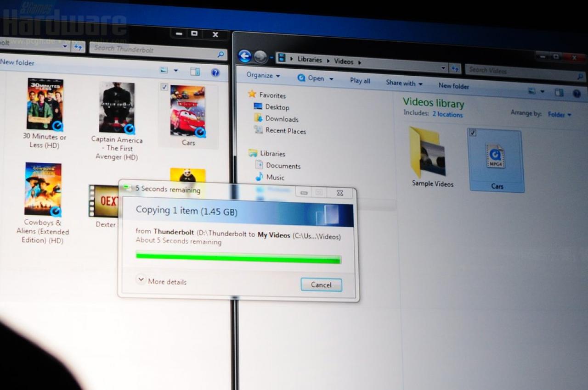Open address bar history dropdown in Videos window
Image resolution: width=588 pixels, height=390 pixels.
443,68
